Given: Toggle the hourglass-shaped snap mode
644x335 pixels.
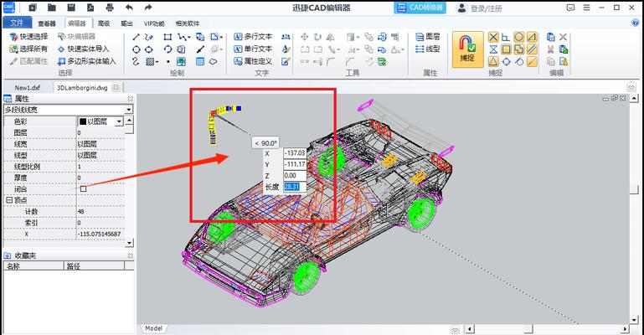Looking at the screenshot, I should click(x=493, y=49).
